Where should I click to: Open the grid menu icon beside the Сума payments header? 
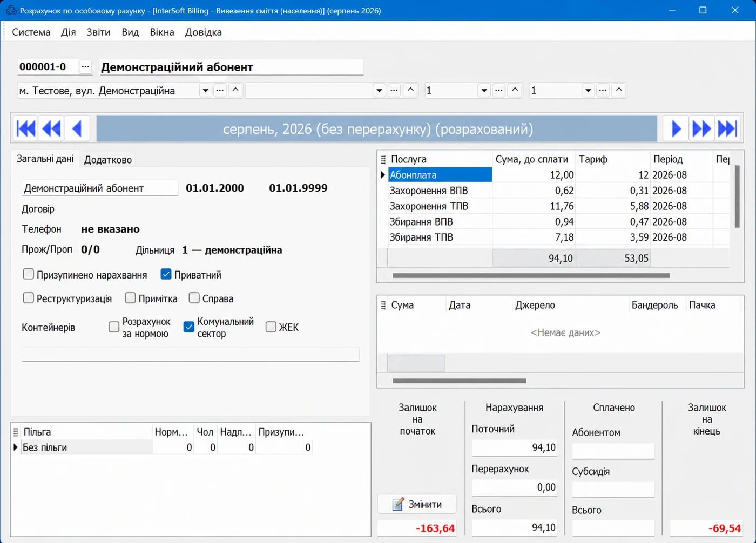click(x=383, y=305)
